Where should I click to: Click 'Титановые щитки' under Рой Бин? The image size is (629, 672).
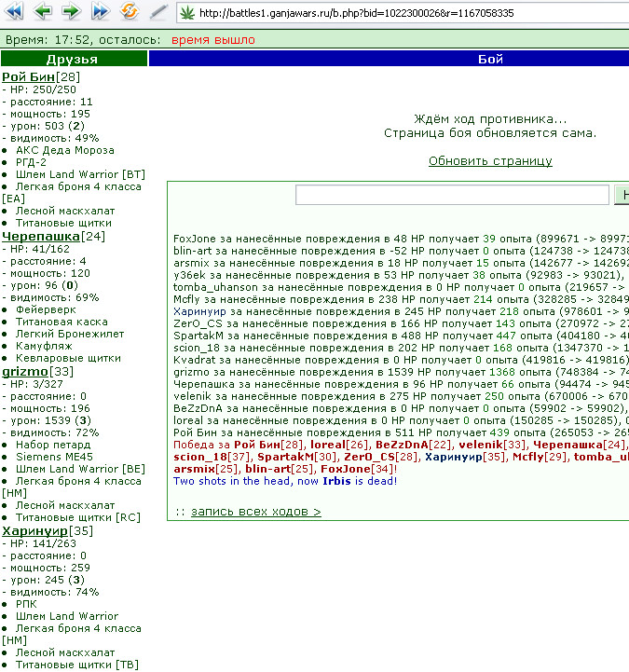click(x=64, y=223)
